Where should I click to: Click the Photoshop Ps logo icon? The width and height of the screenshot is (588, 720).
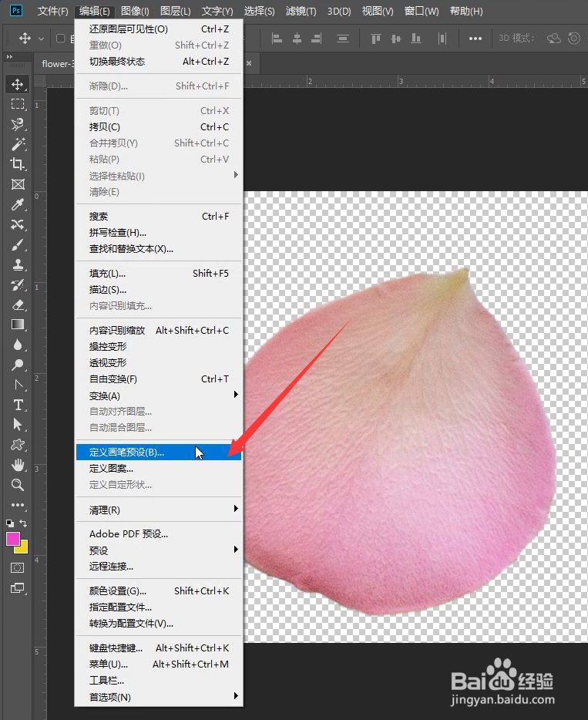pos(16,11)
